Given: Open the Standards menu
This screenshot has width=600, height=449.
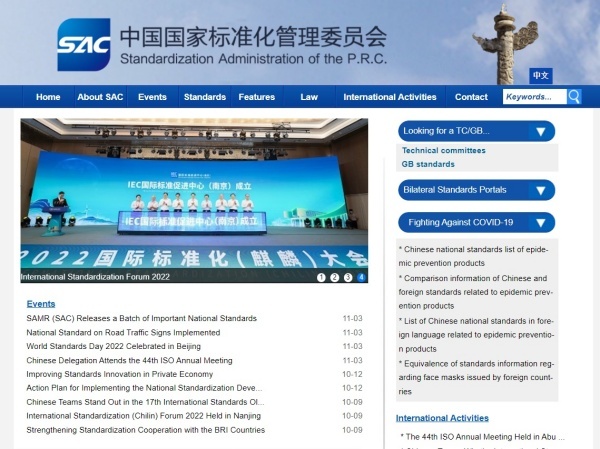Looking at the screenshot, I should pos(205,97).
